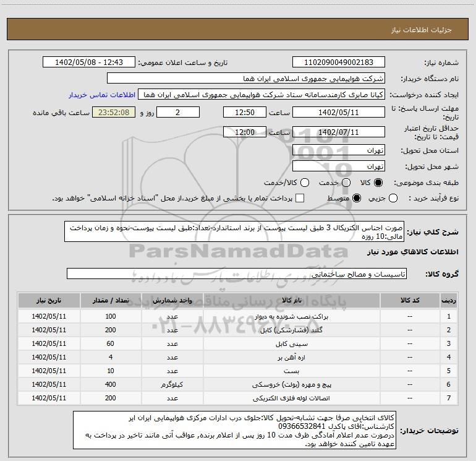
Task: Click the تاریخ نیاز column header
Action: [49, 301]
